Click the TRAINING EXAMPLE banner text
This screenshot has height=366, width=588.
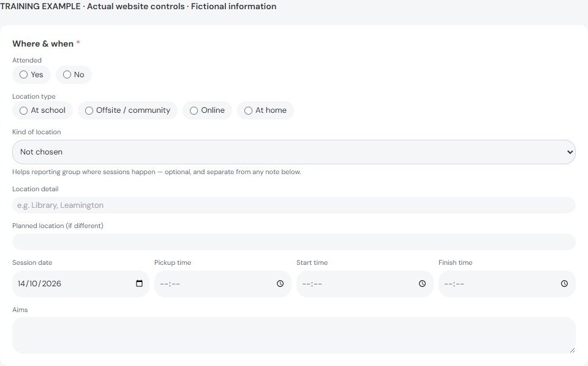pos(138,6)
